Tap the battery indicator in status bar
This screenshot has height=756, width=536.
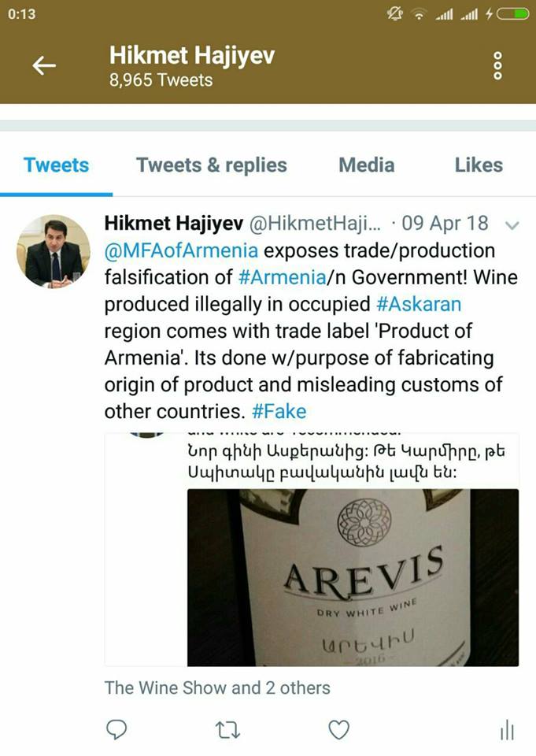point(513,14)
